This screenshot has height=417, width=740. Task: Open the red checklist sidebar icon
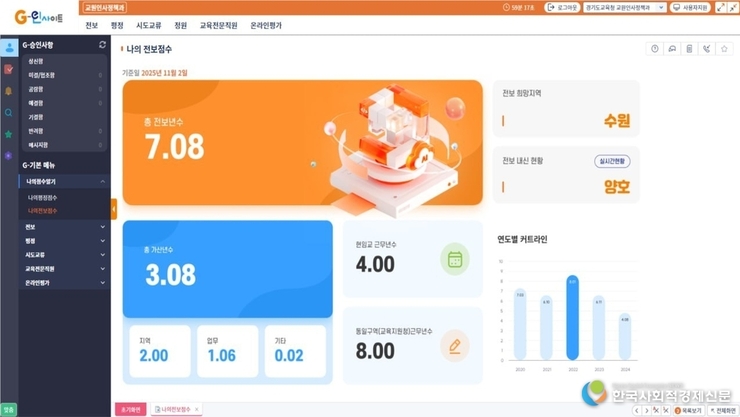coord(8,69)
